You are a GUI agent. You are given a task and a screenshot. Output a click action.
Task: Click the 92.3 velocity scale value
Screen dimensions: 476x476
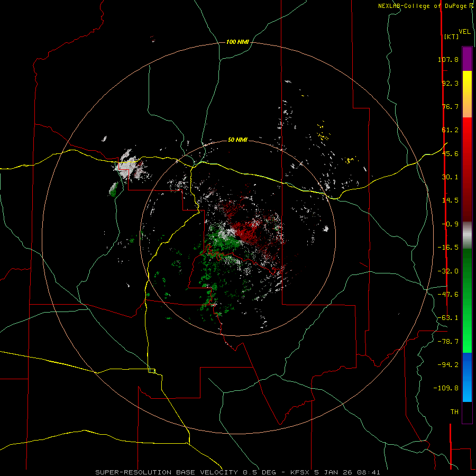[x=450, y=83]
